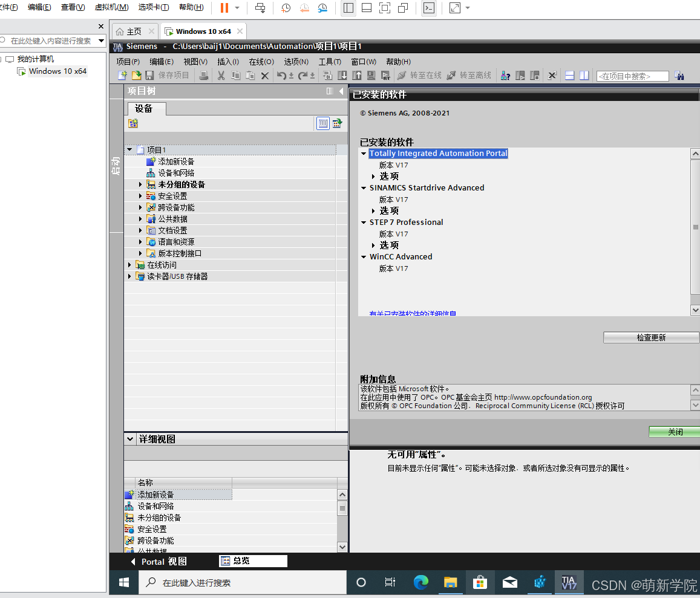Split editor space horizontally
Screen dimensions: 700x598
point(570,76)
